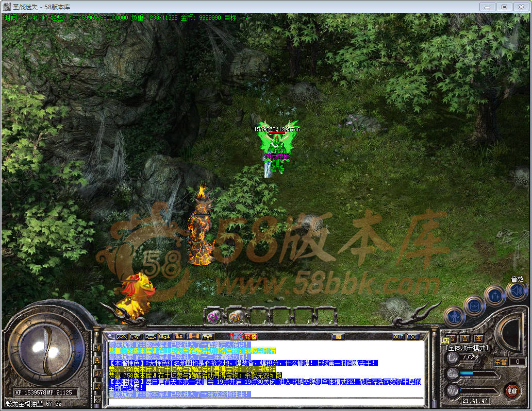Click the 负重: 233/11335 status text
This screenshot has height=411, width=532.
[x=154, y=18]
